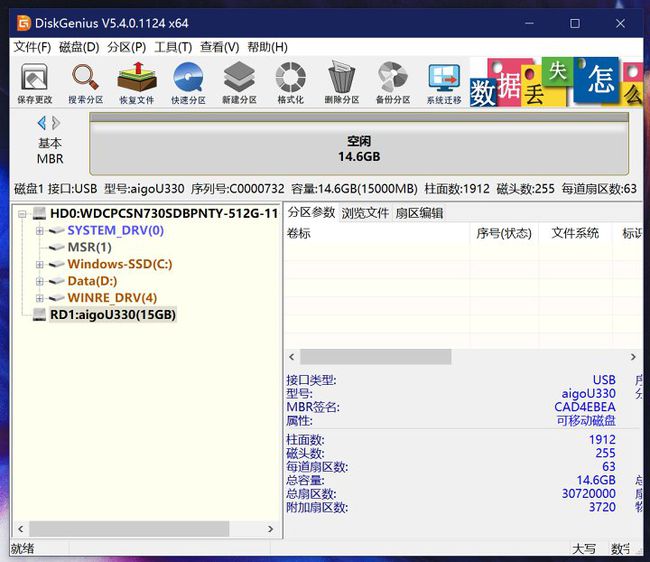Click the Save Changes (保存更改) toolbar icon

pos(34,83)
